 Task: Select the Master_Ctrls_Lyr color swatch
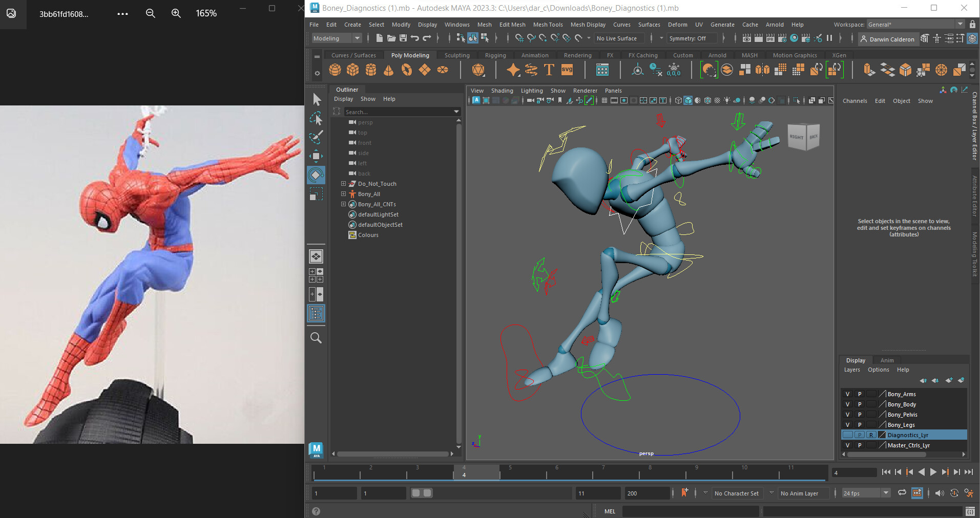pos(882,445)
